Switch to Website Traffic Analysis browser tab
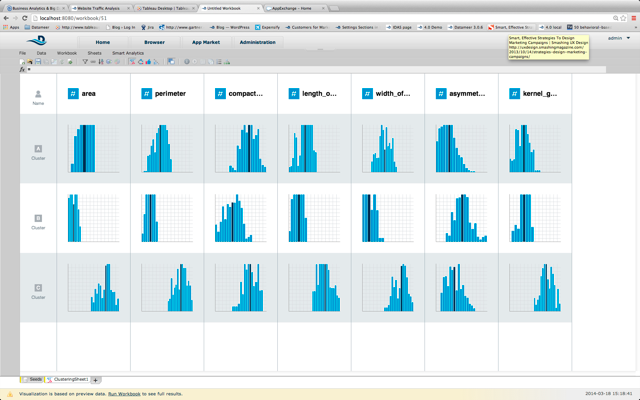Screen dimensions: 640x400 click(x=101, y=8)
